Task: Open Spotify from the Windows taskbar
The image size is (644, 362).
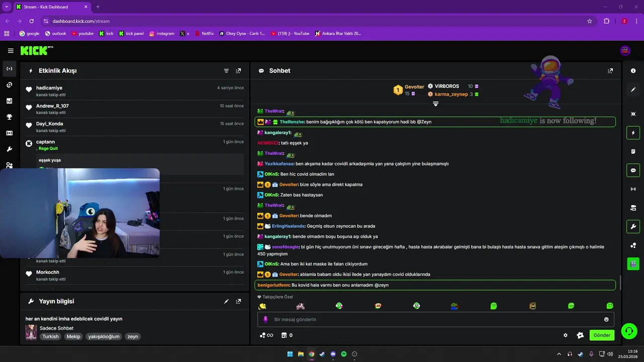Action: coord(344,354)
